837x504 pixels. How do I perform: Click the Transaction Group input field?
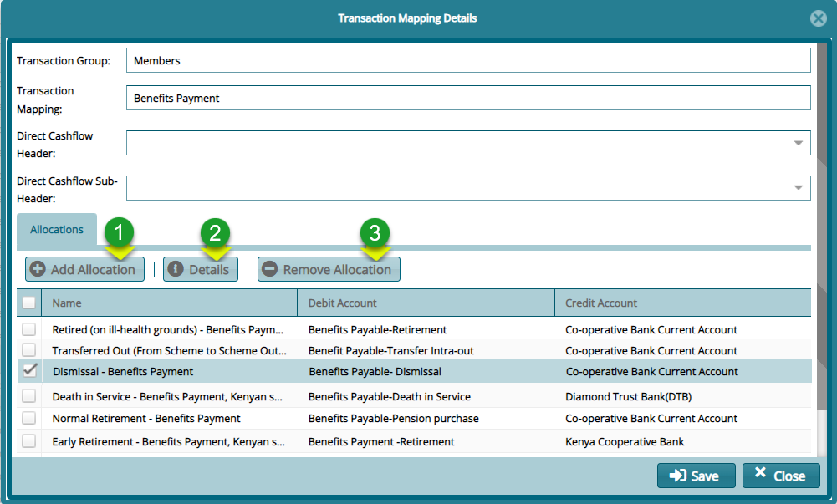point(468,60)
